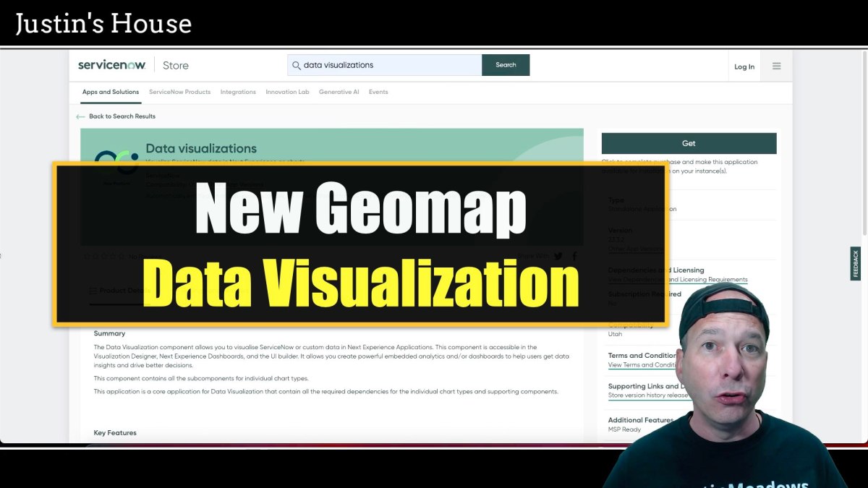Viewport: 868px width, 488px height.
Task: Click the back arrow beside Back to Search Results
Action: 81,116
